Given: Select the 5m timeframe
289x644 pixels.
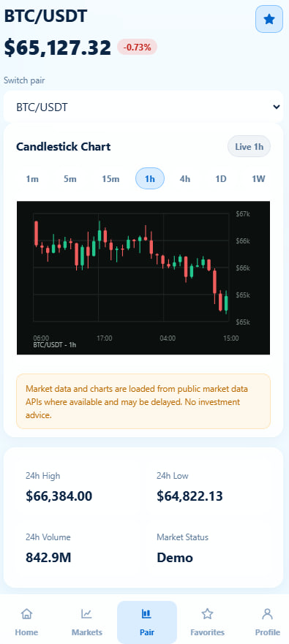Looking at the screenshot, I should 70,178.
